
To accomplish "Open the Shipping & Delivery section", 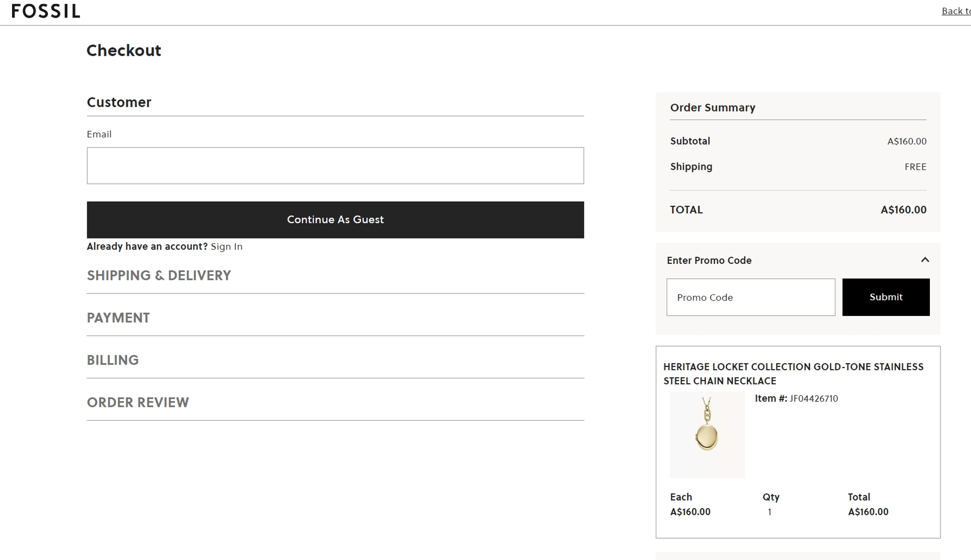I will [159, 275].
